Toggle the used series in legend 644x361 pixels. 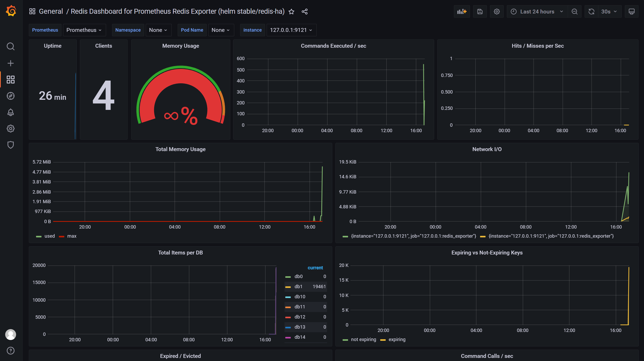tap(50, 236)
